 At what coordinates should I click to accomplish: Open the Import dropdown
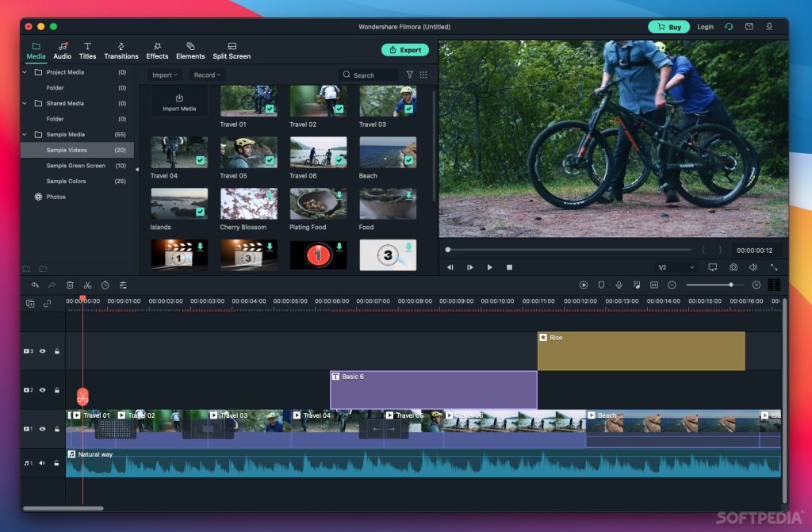[x=165, y=75]
